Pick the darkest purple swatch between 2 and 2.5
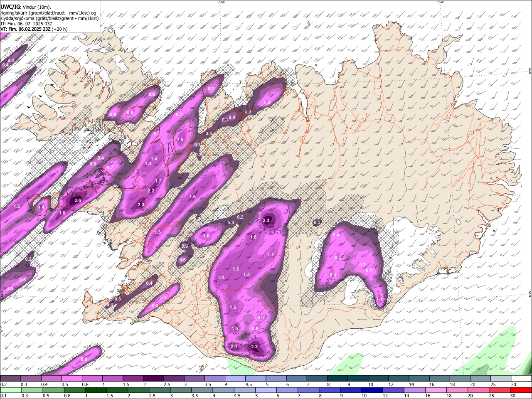The width and height of the screenshot is (532, 399). click(153, 379)
